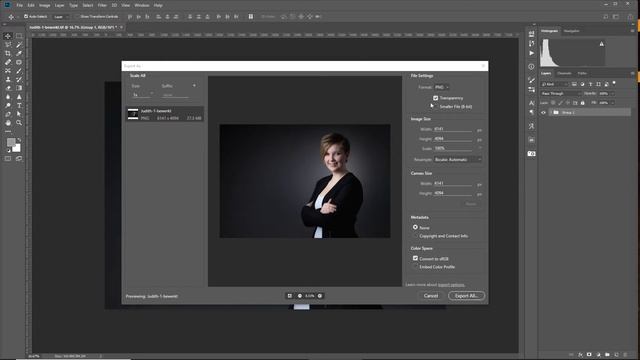
Task: Select the Rectangular Marquee tool
Action: [x=19, y=36]
